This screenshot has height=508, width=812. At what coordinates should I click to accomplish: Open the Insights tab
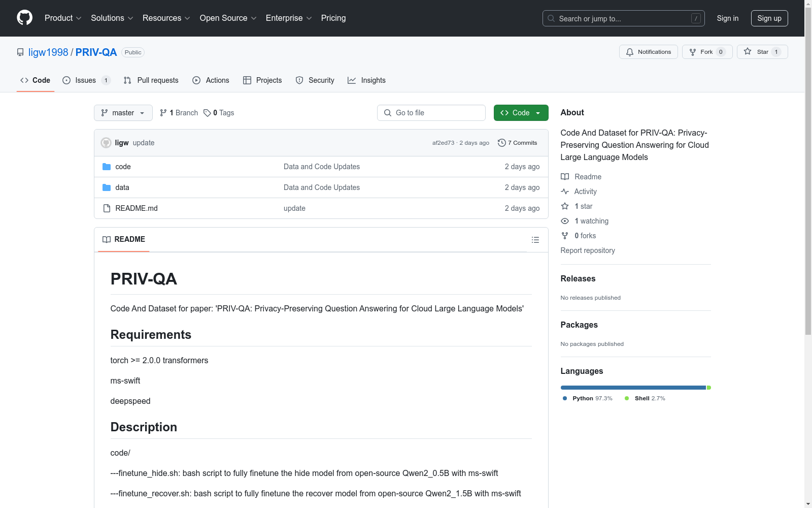point(366,80)
